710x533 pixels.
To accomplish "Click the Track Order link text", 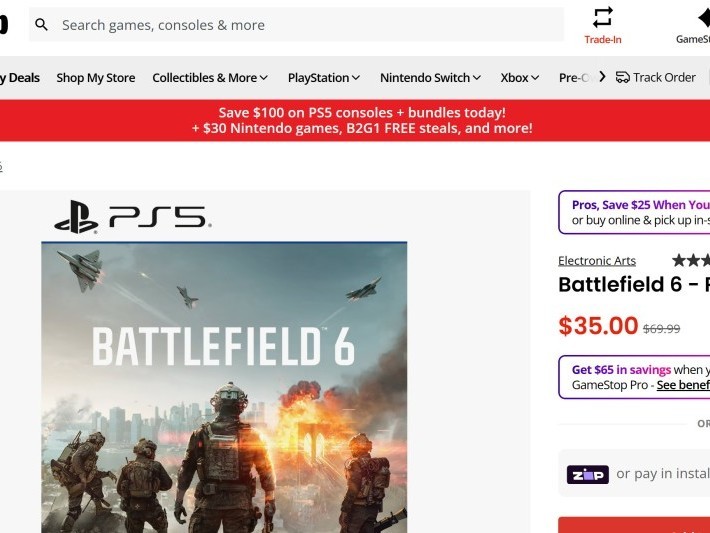I will pos(664,77).
